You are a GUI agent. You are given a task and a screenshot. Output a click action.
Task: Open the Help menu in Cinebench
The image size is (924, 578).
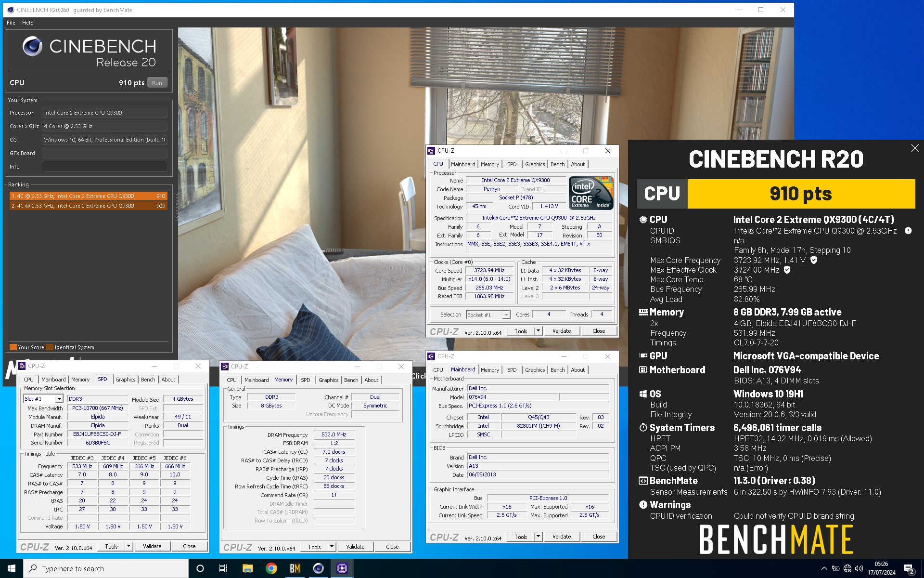tap(28, 23)
